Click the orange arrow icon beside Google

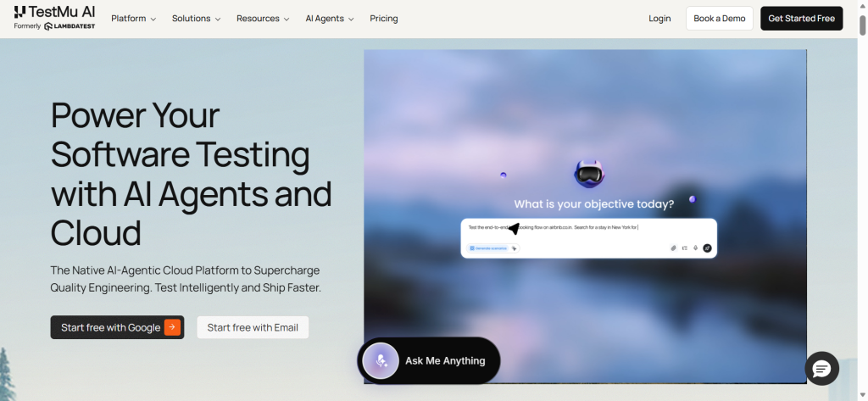pyautogui.click(x=172, y=327)
